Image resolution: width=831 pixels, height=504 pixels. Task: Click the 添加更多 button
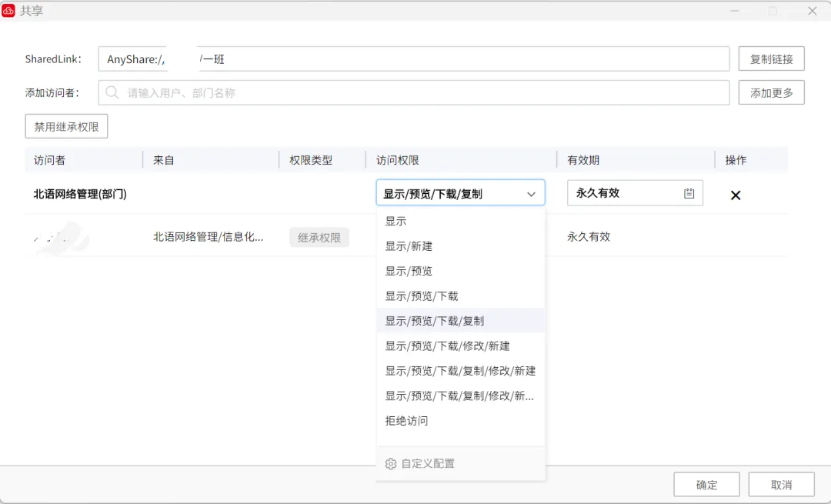tap(771, 93)
